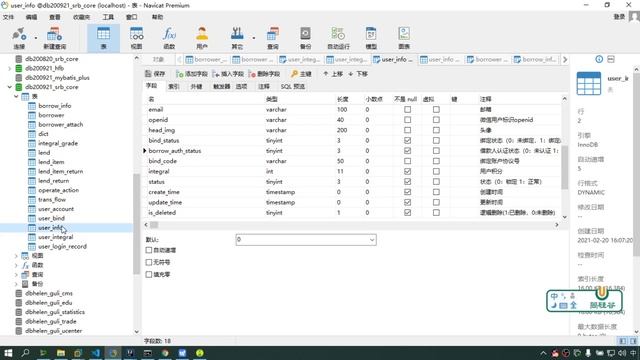Click the Insert Field button
Image resolution: width=640 pixels, height=360 pixels.
pos(228,74)
